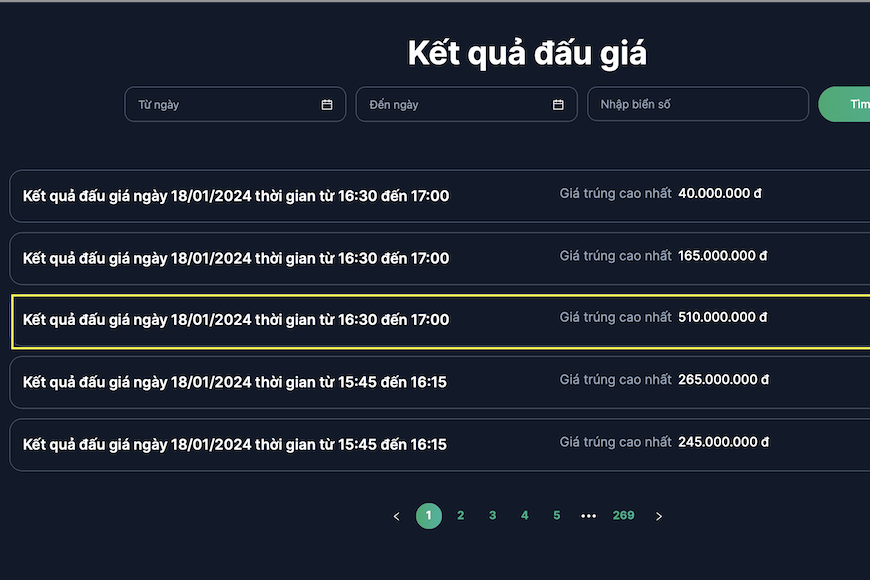Viewport: 870px width, 580px height.
Task: Go to the previous results page arrow
Action: pos(397,516)
